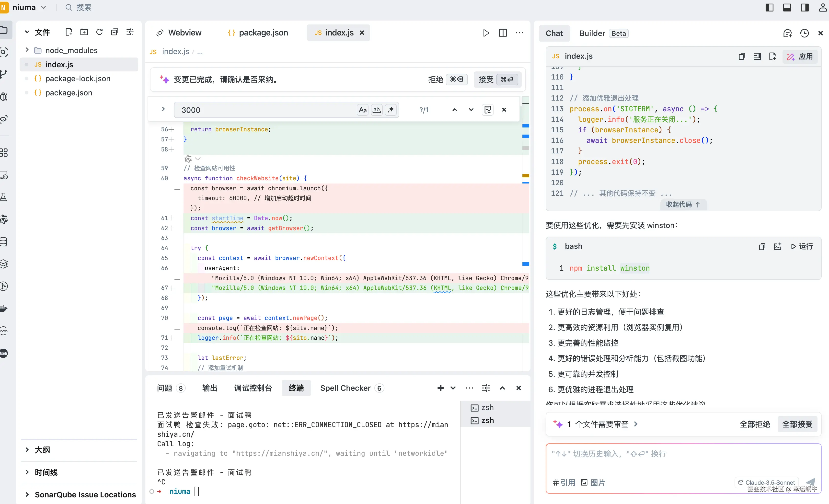
Task: Open chat history clock icon
Action: click(804, 33)
